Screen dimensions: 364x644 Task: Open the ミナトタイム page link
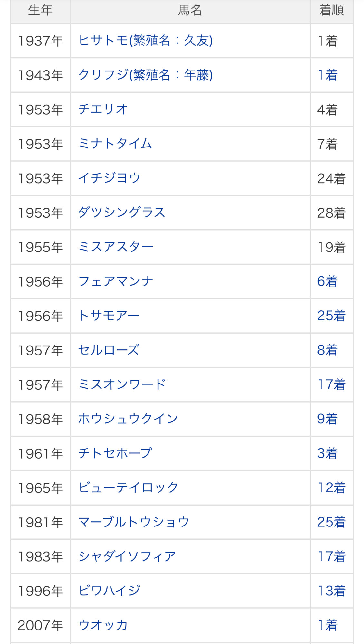pyautogui.click(x=115, y=144)
